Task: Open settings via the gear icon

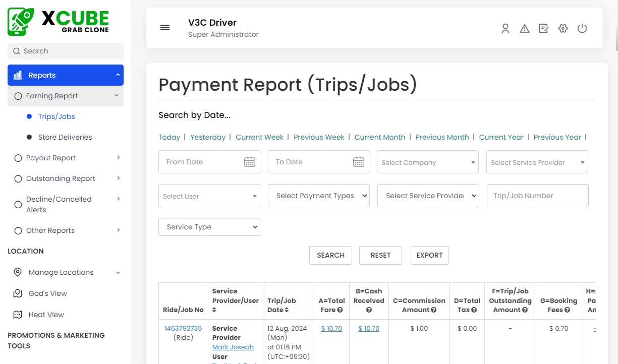Action: click(563, 29)
